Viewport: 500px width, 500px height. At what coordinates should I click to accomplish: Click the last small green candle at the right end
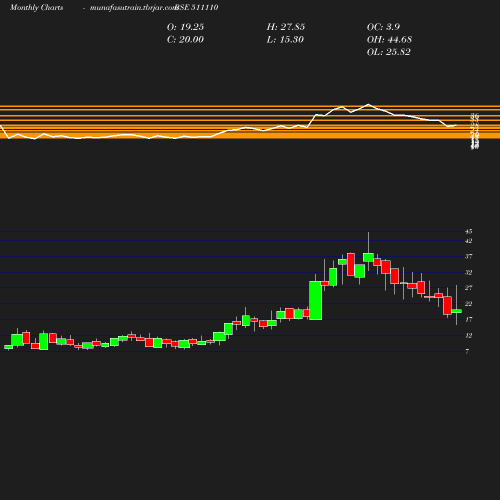[456, 311]
